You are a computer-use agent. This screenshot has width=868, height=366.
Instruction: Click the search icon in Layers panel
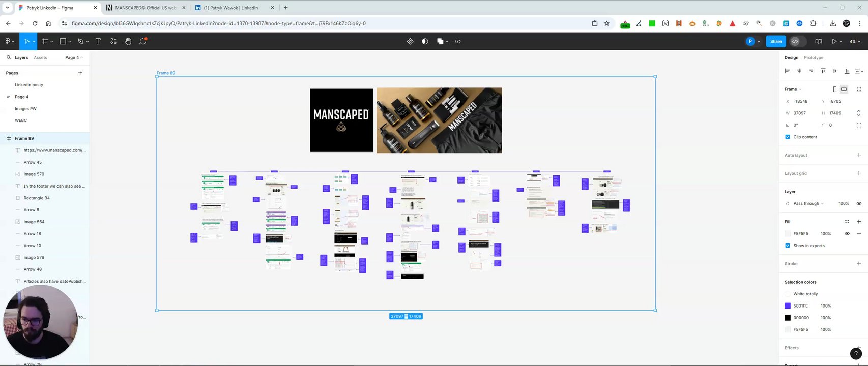pyautogui.click(x=8, y=57)
